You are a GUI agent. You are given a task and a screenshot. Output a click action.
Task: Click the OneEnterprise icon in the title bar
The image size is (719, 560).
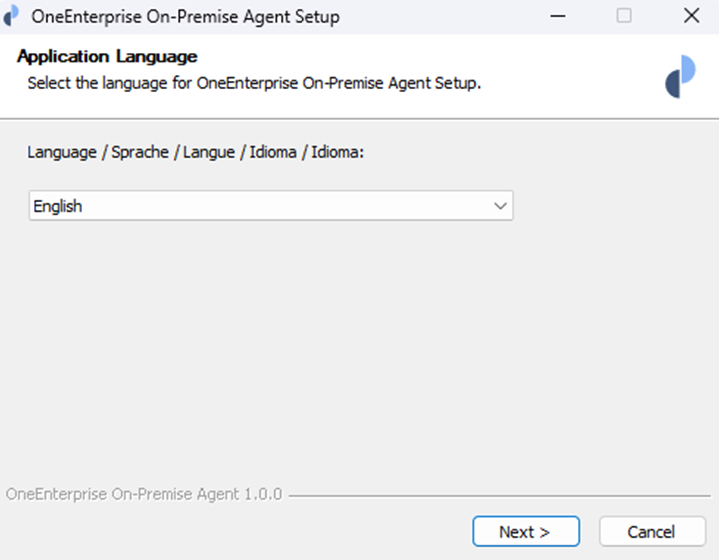click(12, 17)
